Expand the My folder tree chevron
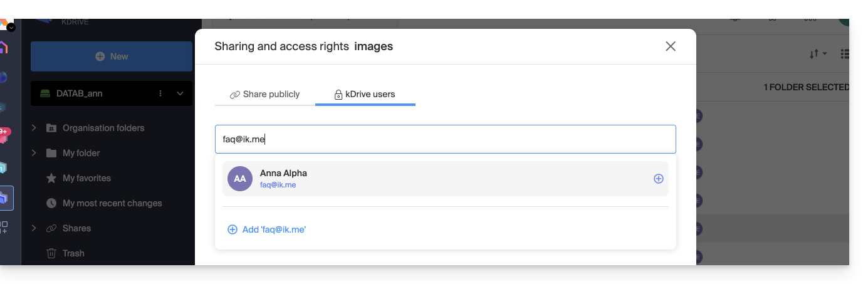 pyautogui.click(x=34, y=153)
